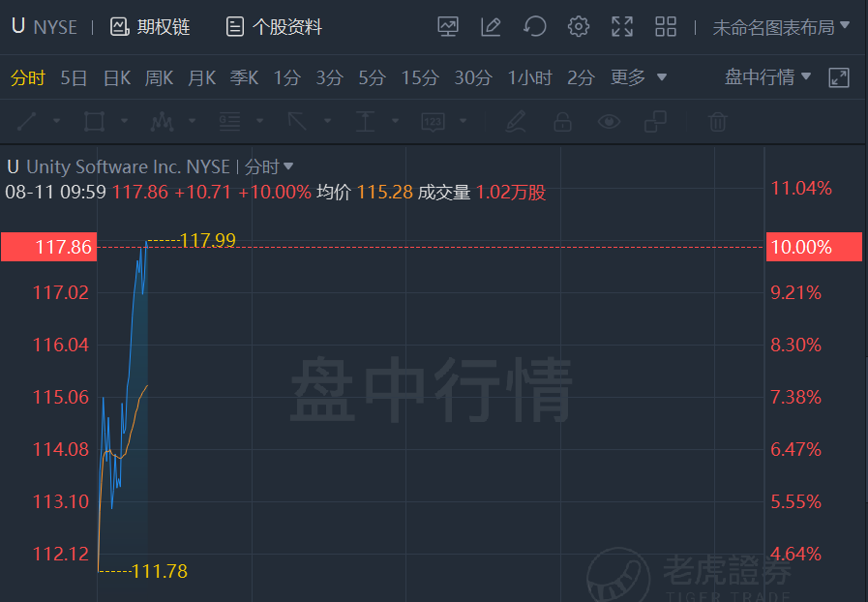Viewport: 868px width, 602px height.
Task: Maximize the chart panel with the corner-arrow icon
Action: (839, 77)
